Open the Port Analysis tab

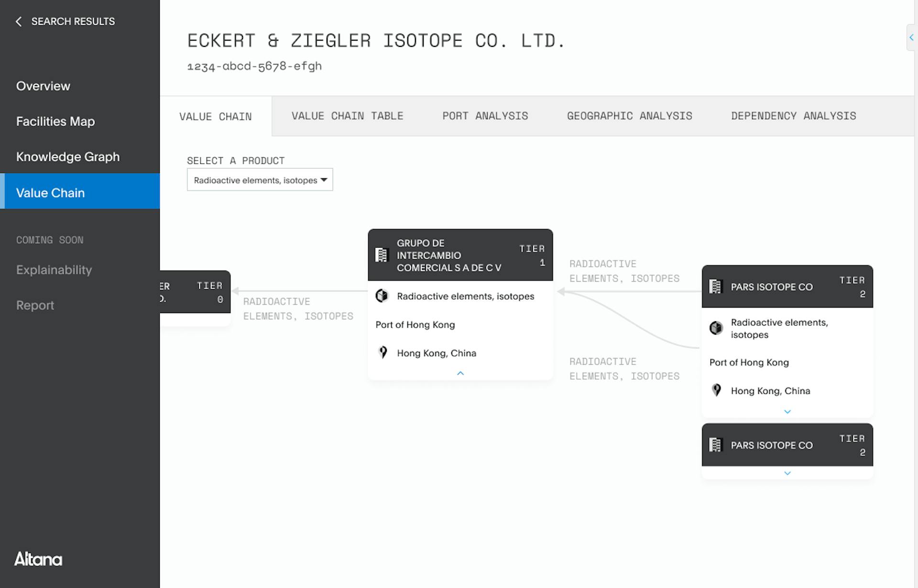tap(485, 116)
